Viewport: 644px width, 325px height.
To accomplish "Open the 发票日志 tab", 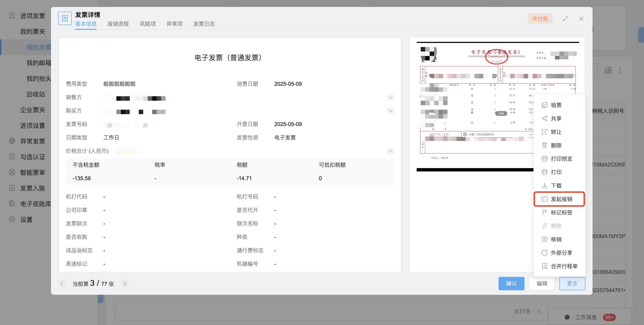I will tap(204, 24).
